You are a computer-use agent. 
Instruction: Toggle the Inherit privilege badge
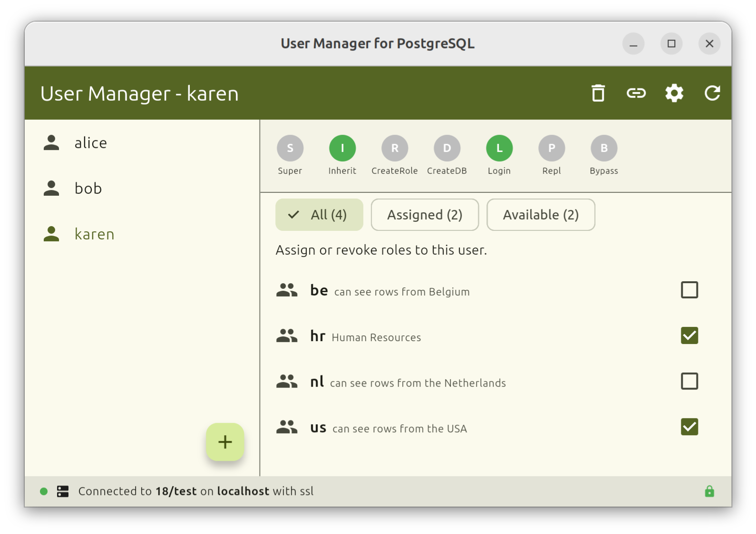342,148
